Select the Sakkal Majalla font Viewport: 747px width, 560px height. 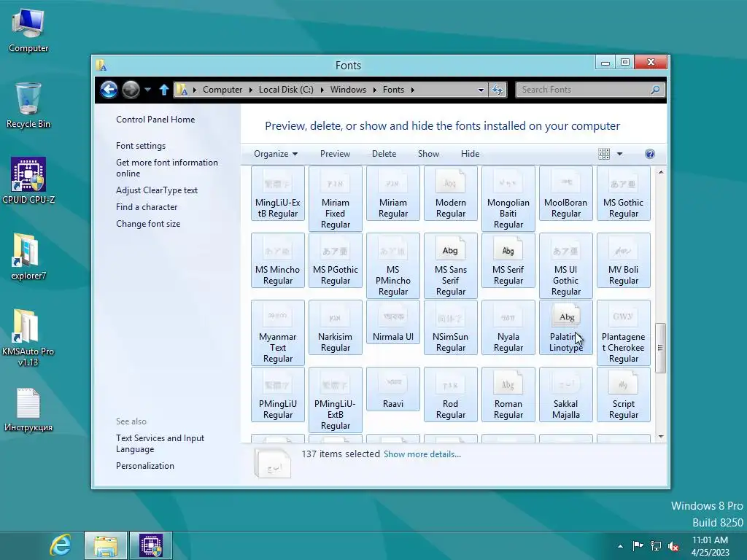click(x=565, y=394)
